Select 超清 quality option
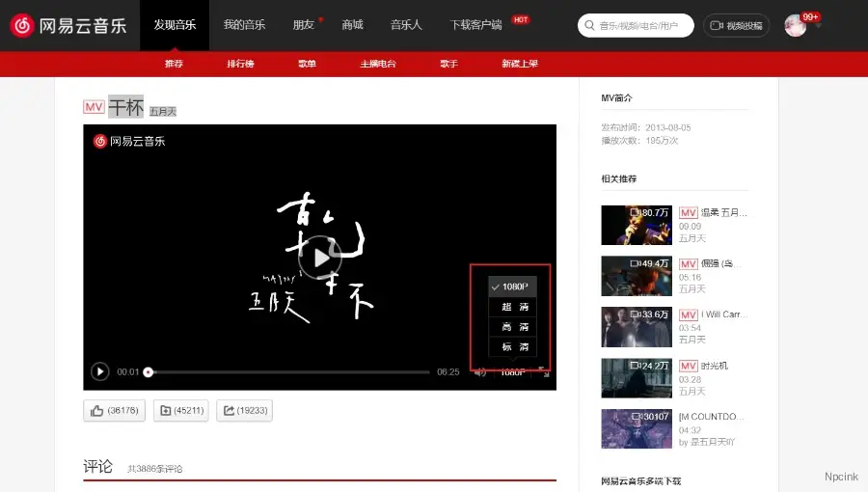Image resolution: width=868 pixels, height=492 pixels. 513,307
